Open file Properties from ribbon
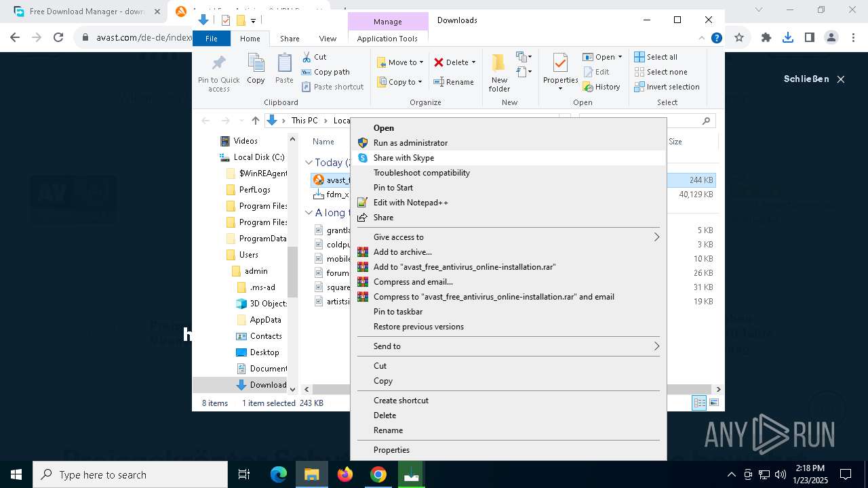 tap(560, 73)
